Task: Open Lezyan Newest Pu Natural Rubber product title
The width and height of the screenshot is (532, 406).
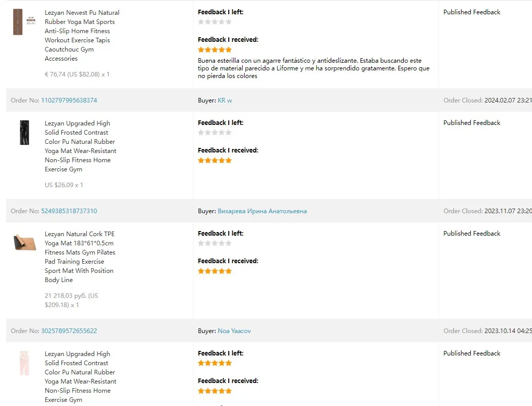Action: pyautogui.click(x=82, y=36)
